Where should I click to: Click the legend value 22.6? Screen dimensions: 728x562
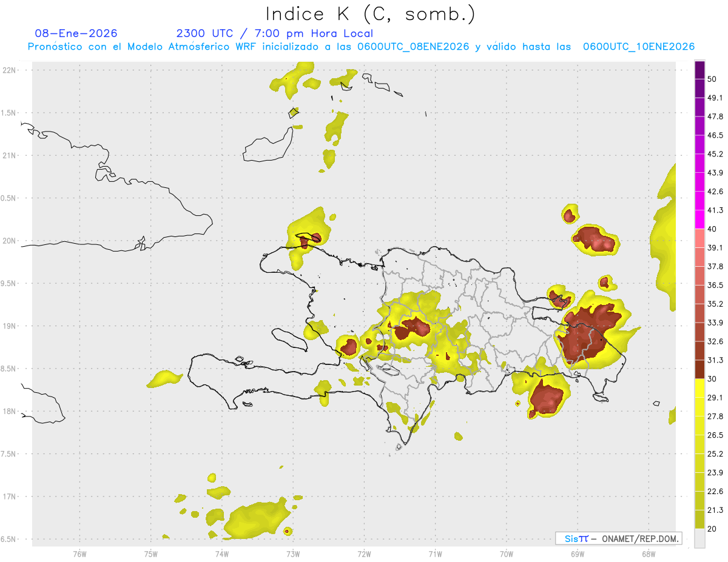click(715, 492)
